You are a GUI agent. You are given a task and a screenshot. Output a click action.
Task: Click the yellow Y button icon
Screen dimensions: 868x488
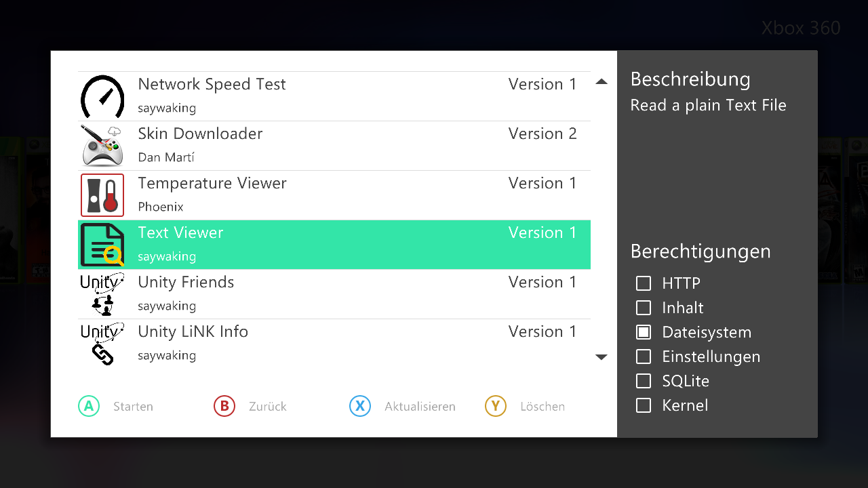pyautogui.click(x=496, y=406)
